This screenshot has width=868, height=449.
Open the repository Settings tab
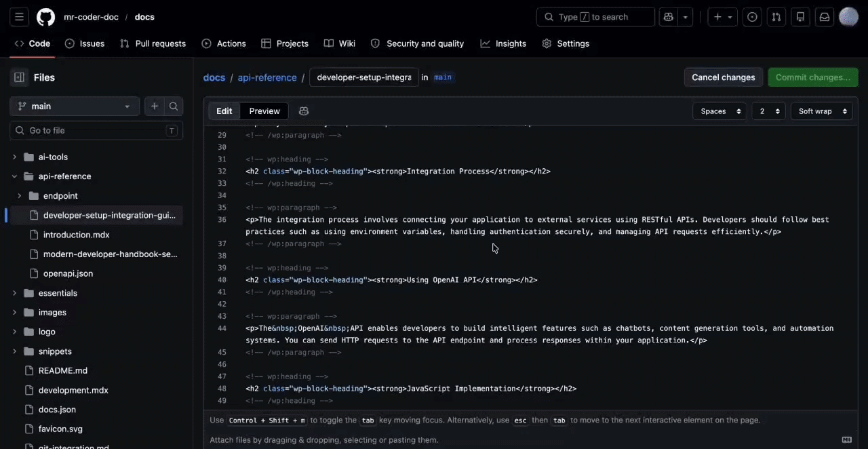(566, 43)
